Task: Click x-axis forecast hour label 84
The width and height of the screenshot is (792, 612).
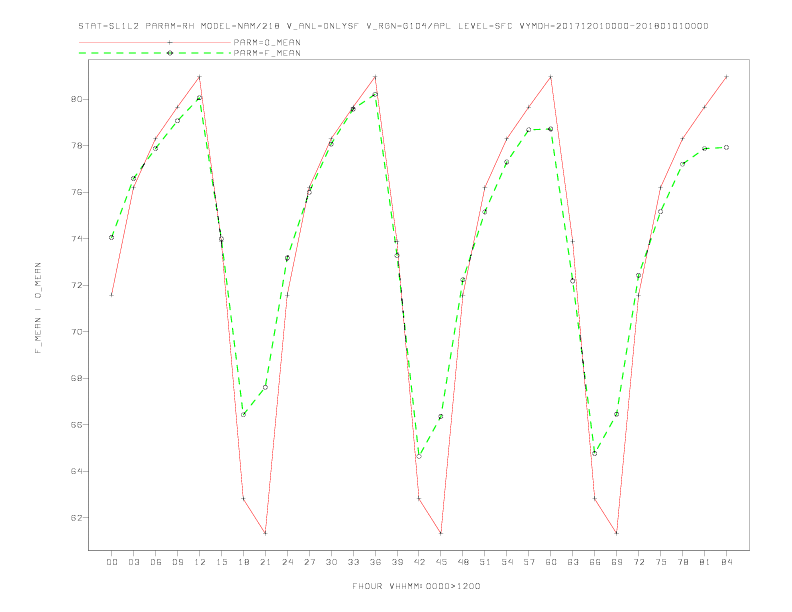Action: click(727, 562)
